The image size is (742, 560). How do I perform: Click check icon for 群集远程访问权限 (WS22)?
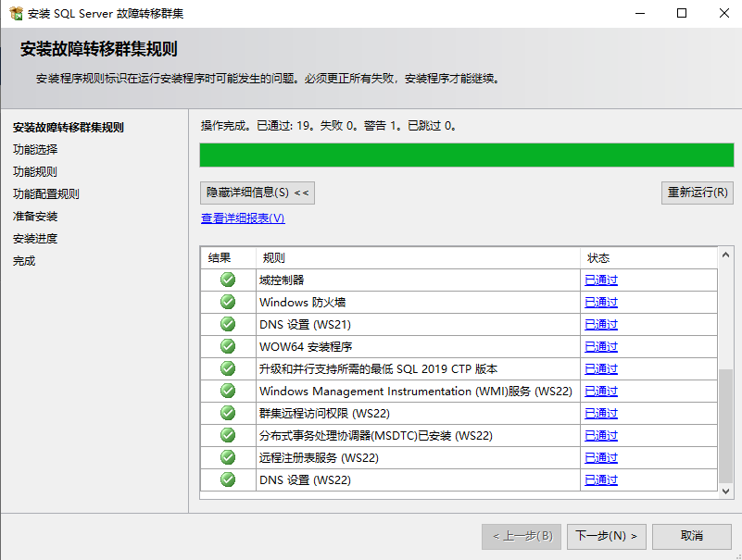(228, 413)
